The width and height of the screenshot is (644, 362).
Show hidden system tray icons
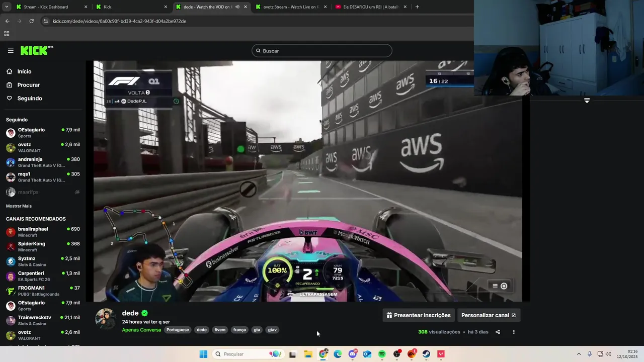579,354
